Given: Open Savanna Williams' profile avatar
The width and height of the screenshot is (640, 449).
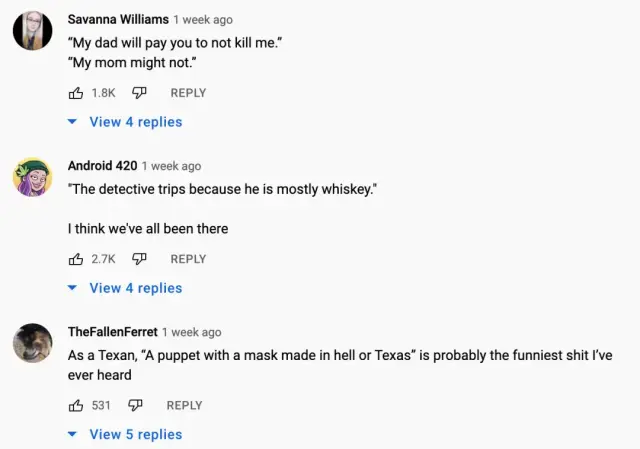Looking at the screenshot, I should point(32,30).
